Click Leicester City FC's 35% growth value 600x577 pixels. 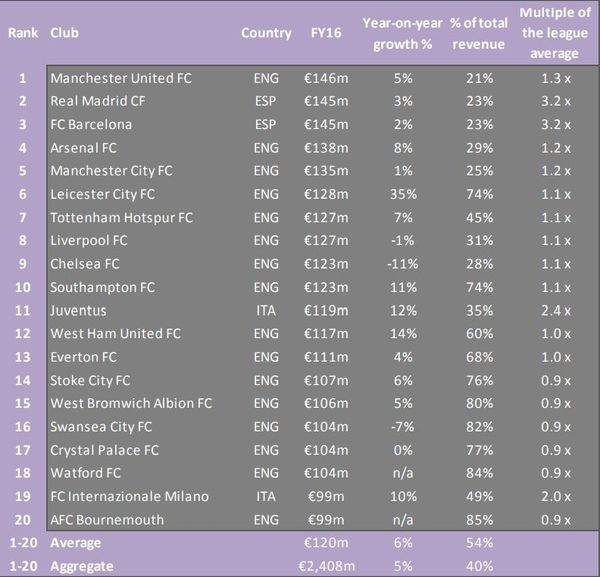403,194
